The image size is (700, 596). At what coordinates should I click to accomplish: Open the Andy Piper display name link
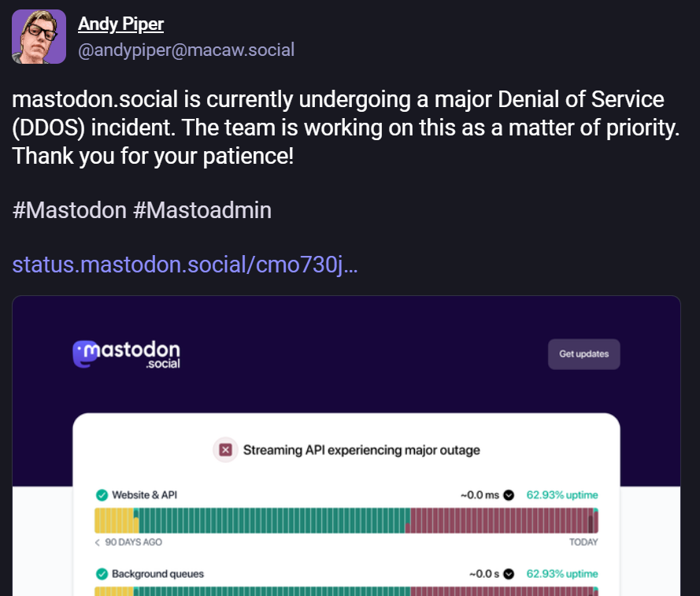(x=120, y=24)
